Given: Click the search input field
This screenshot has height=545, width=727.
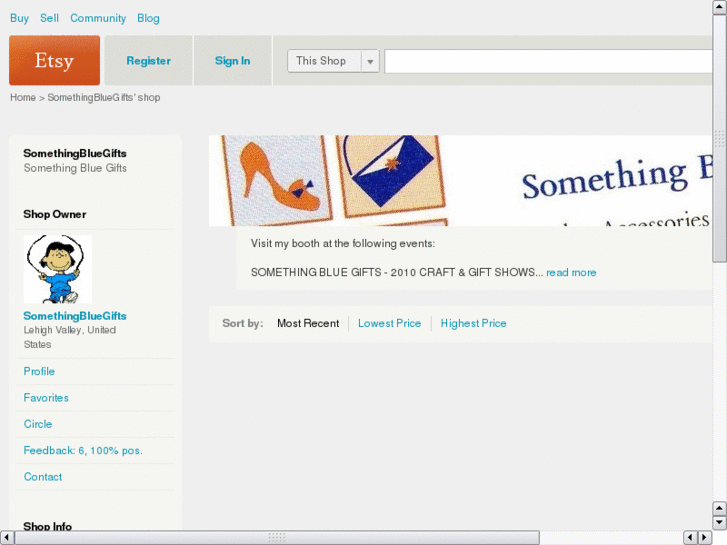Looking at the screenshot, I should [548, 61].
